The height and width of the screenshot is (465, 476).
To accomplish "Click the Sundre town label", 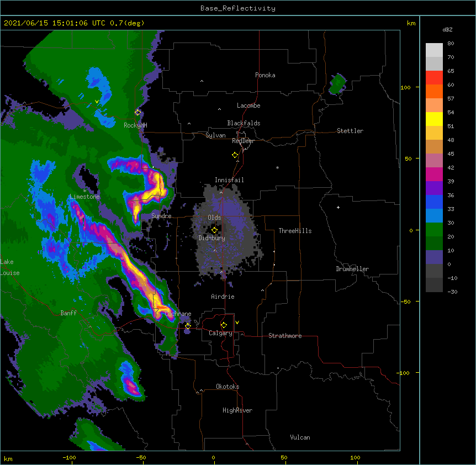I will (161, 216).
